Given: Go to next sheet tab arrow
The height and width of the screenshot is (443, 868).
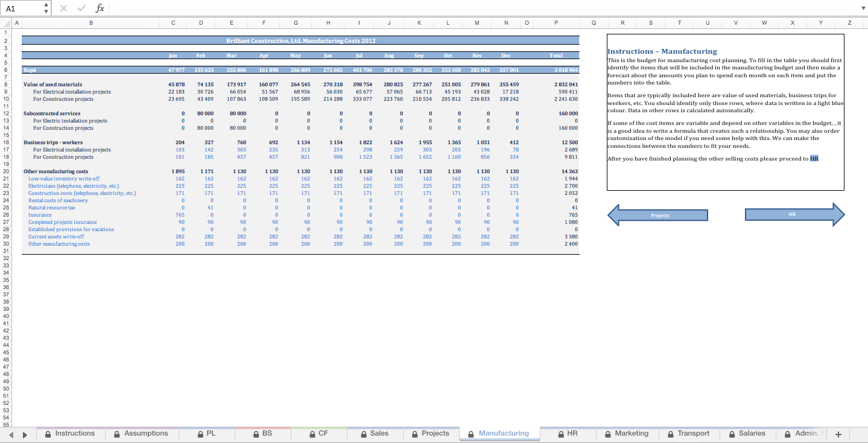Looking at the screenshot, I should [25, 434].
